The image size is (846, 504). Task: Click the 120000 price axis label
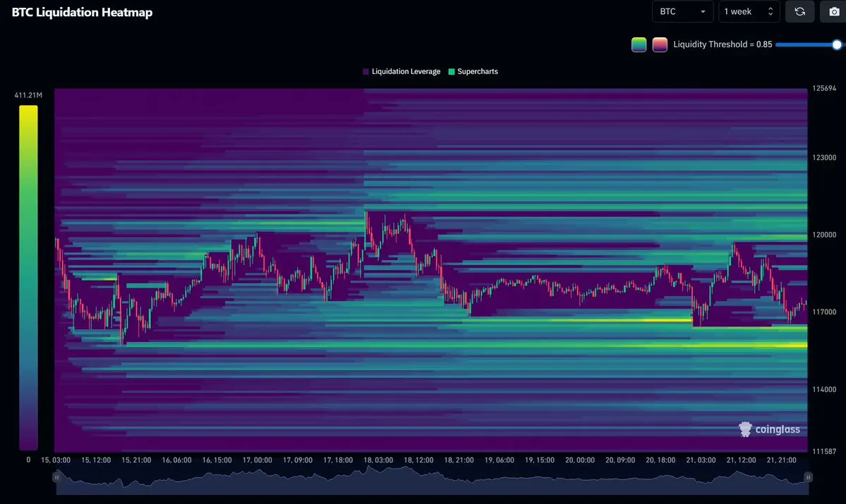click(x=824, y=235)
